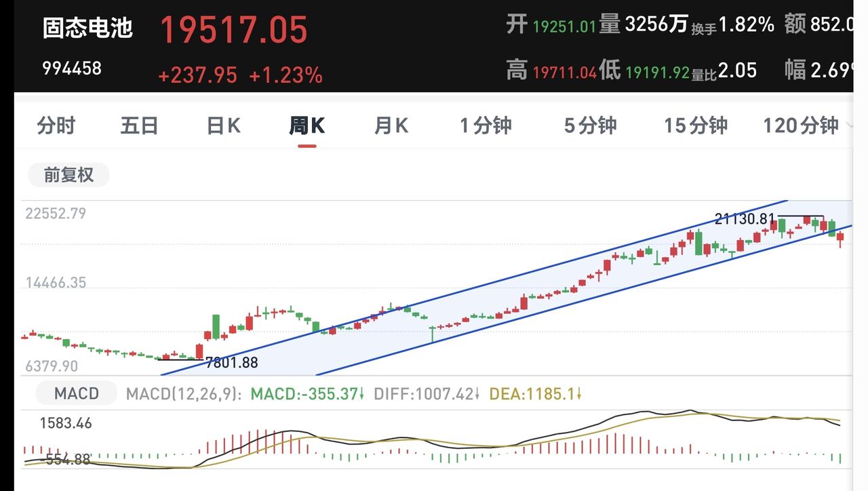This screenshot has width=868, height=491.
Task: Click the low price 19191.92
Action: click(657, 71)
